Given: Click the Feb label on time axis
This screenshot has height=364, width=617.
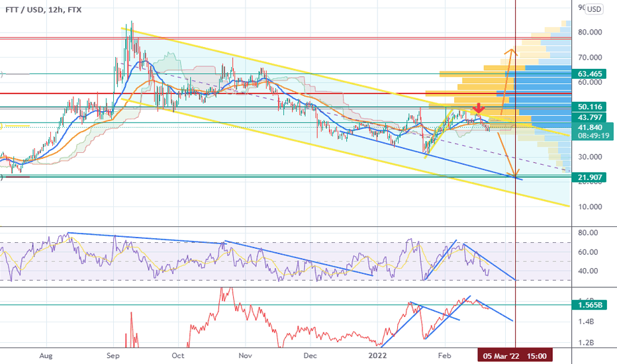Looking at the screenshot, I should [444, 356].
